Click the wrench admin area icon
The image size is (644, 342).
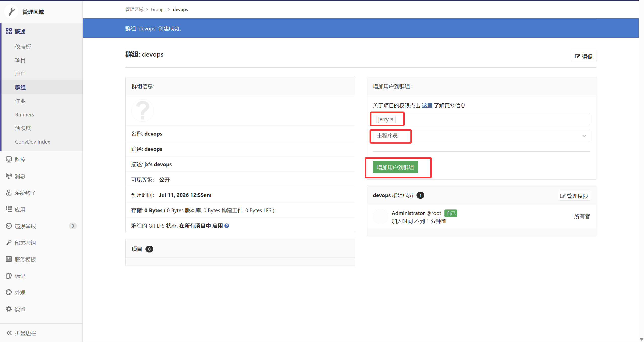coord(11,12)
